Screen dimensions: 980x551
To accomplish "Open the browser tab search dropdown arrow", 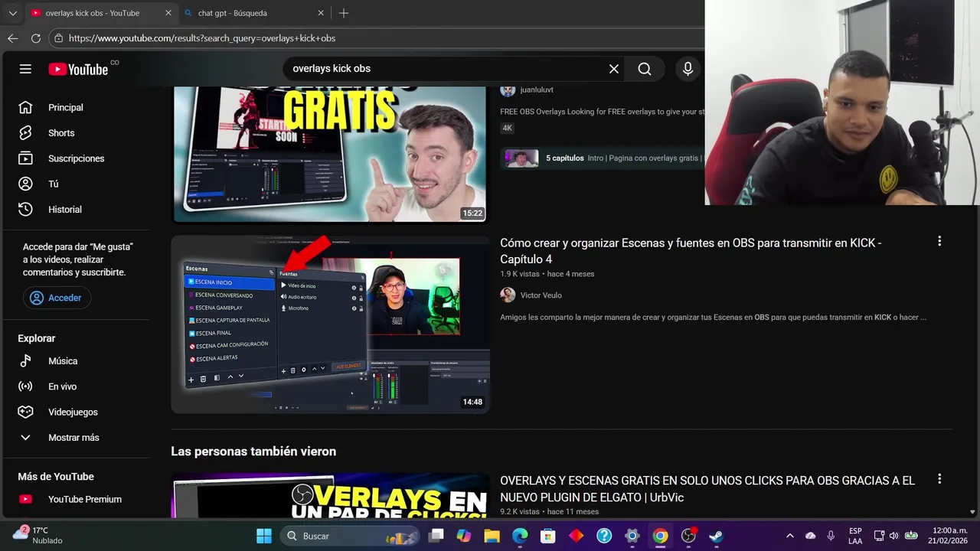I will [12, 13].
